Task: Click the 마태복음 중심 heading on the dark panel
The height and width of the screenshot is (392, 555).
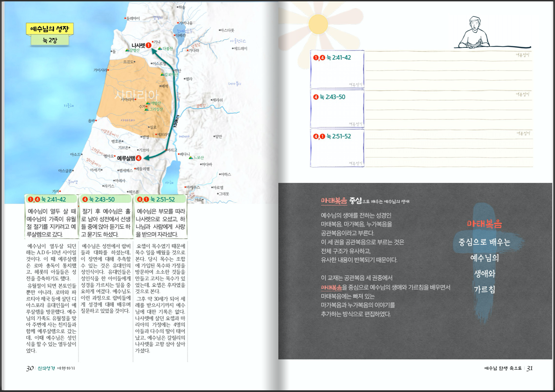Action: [x=342, y=201]
